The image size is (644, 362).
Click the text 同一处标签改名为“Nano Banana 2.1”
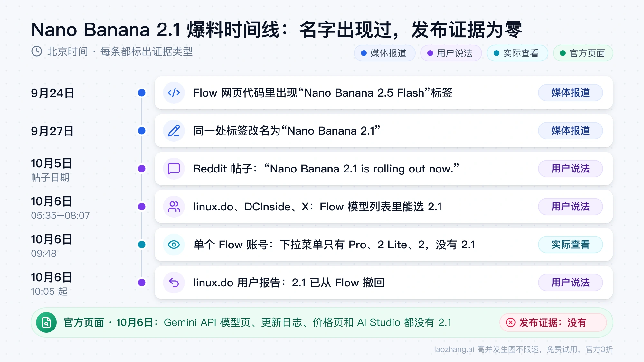(287, 131)
